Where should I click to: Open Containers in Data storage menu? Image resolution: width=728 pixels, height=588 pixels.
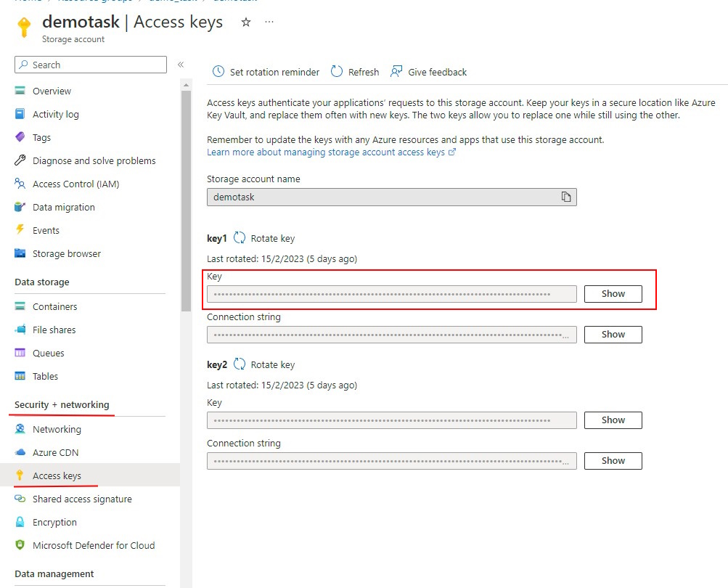[54, 306]
